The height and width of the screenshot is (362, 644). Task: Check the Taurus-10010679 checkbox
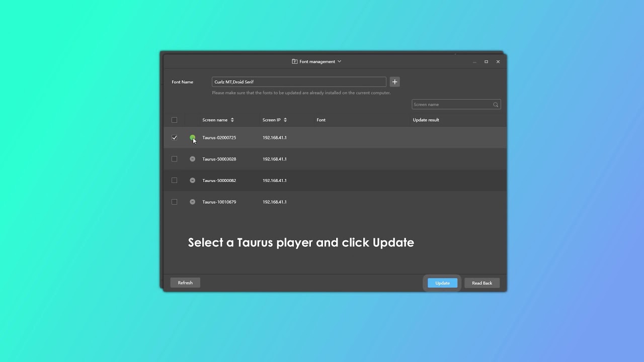click(174, 202)
